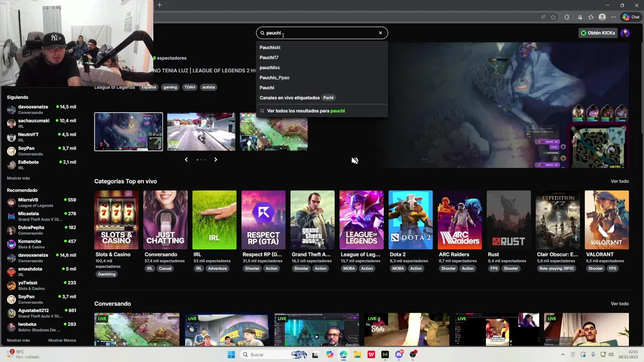Select the Pauchi17 search suggestion

pos(322,57)
